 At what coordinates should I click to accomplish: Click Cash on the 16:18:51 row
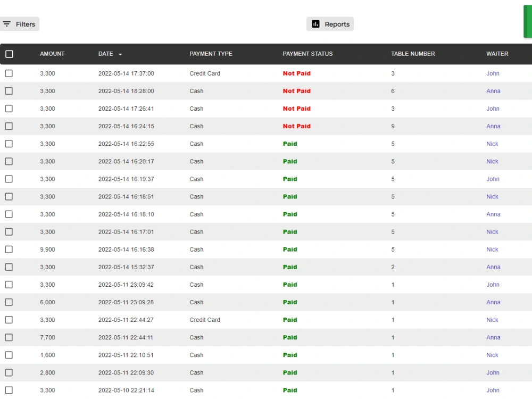coord(196,197)
